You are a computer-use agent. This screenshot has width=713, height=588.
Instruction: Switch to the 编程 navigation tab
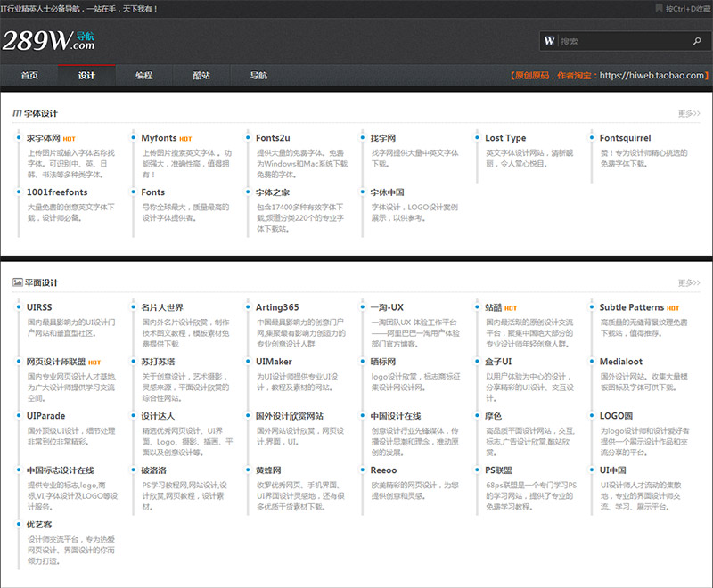(x=143, y=76)
